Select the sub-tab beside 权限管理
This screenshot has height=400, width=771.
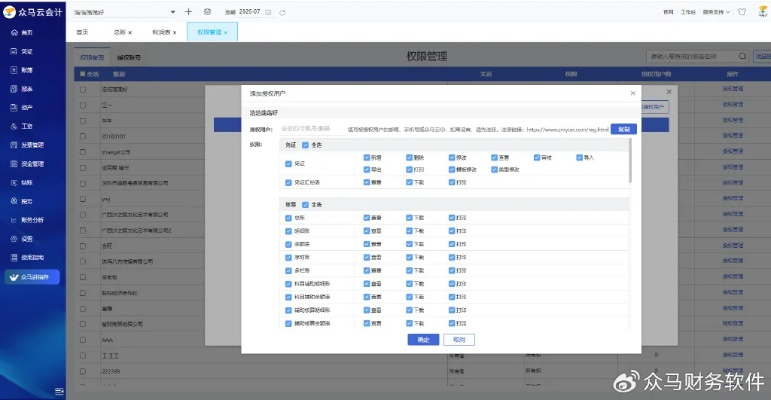click(129, 58)
